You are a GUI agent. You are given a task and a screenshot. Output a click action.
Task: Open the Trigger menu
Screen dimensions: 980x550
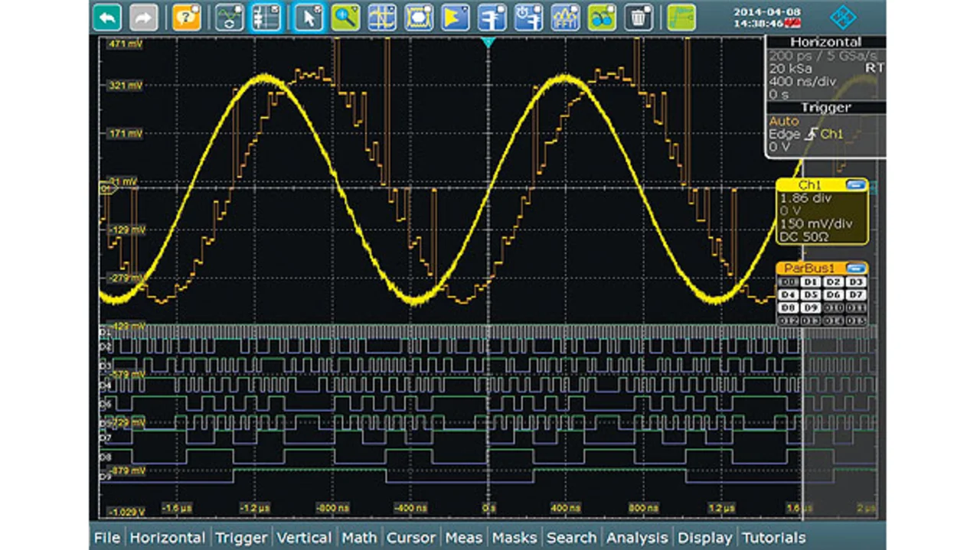(x=241, y=538)
